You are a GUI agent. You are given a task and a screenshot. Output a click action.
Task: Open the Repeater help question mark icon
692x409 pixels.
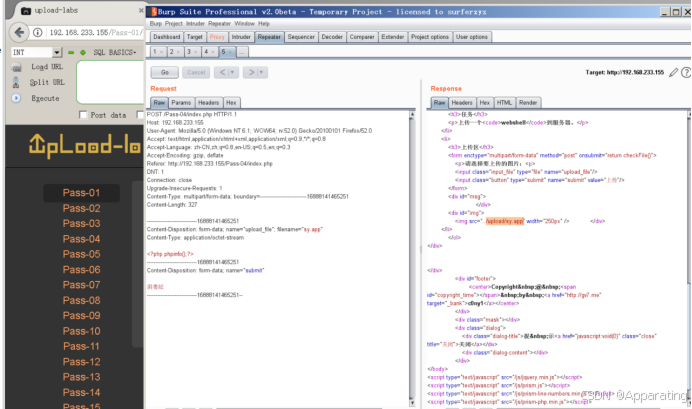point(686,72)
